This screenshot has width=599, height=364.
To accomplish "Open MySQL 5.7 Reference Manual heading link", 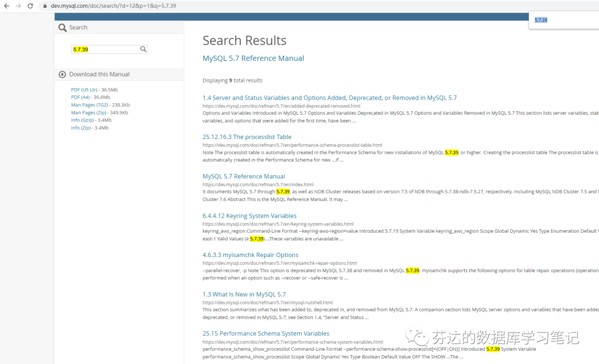I will tap(253, 58).
